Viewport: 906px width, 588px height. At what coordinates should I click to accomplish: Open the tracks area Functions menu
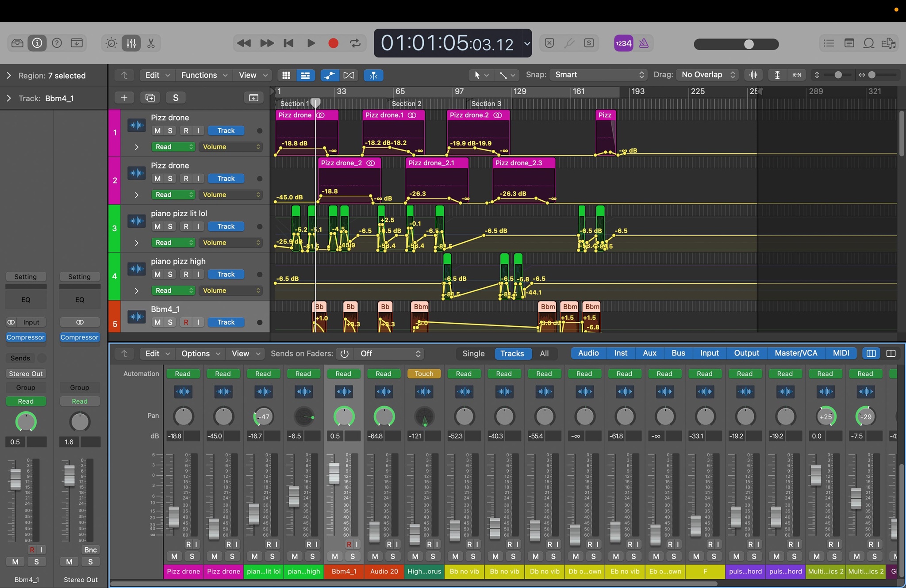click(x=203, y=75)
